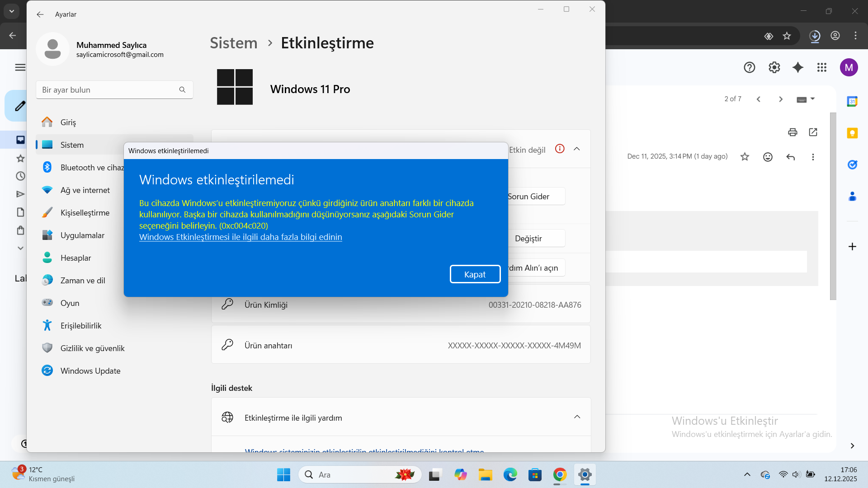Show hidden system tray icons
Image resolution: width=868 pixels, height=488 pixels.
[x=747, y=474]
